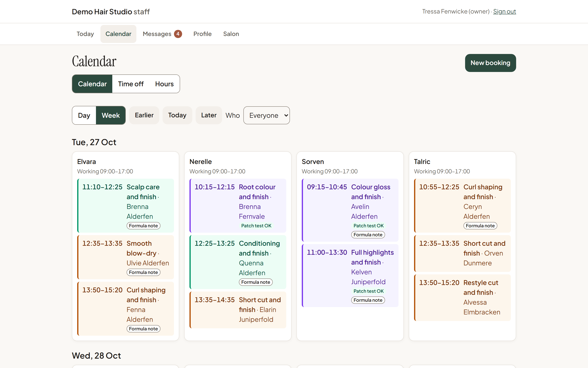Open the Today nav tab

[x=85, y=34]
